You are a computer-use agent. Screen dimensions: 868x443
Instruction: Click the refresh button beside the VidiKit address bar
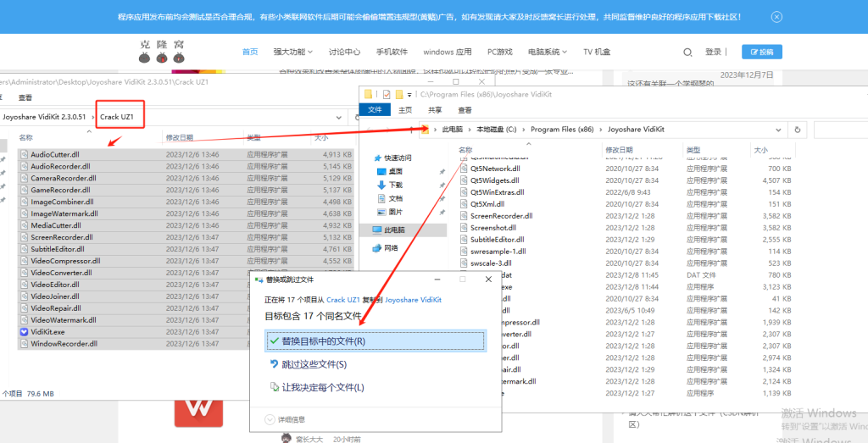(x=797, y=130)
